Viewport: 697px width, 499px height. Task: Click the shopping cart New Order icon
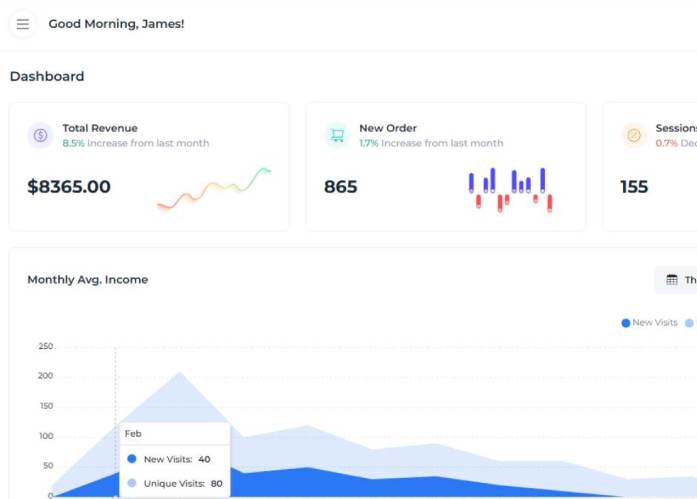pos(337,135)
